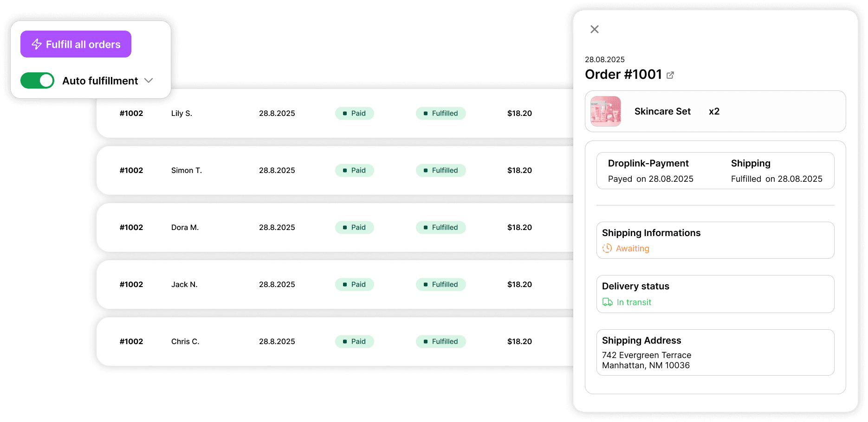Expand the Auto fulfillment chevron dropdown
Screen dimensions: 868x422
(149, 81)
